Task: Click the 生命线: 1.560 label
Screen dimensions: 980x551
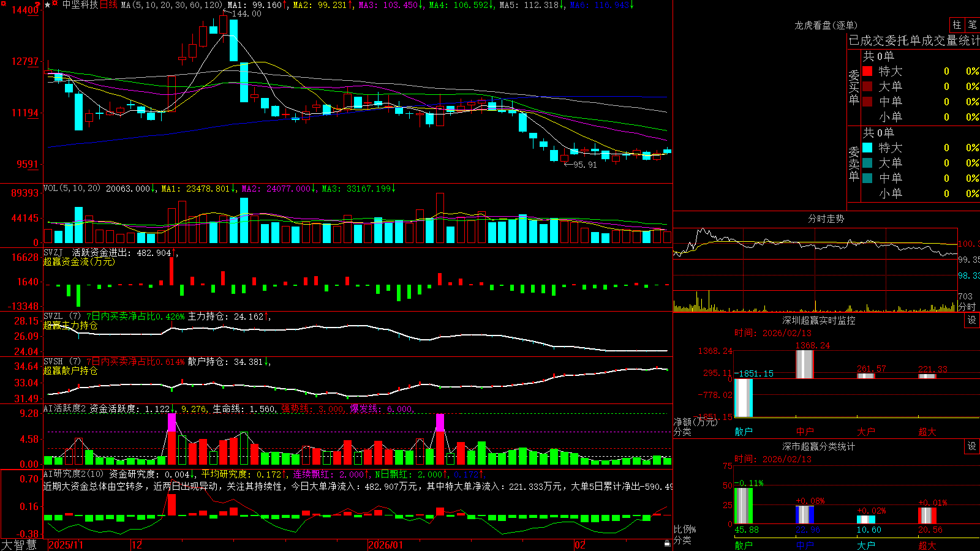Action: pos(244,408)
